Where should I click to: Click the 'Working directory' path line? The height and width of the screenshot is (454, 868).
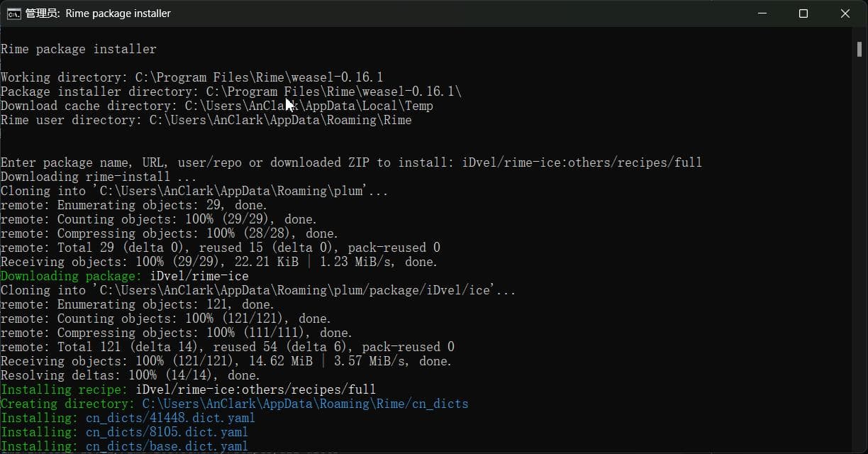pyautogui.click(x=192, y=77)
